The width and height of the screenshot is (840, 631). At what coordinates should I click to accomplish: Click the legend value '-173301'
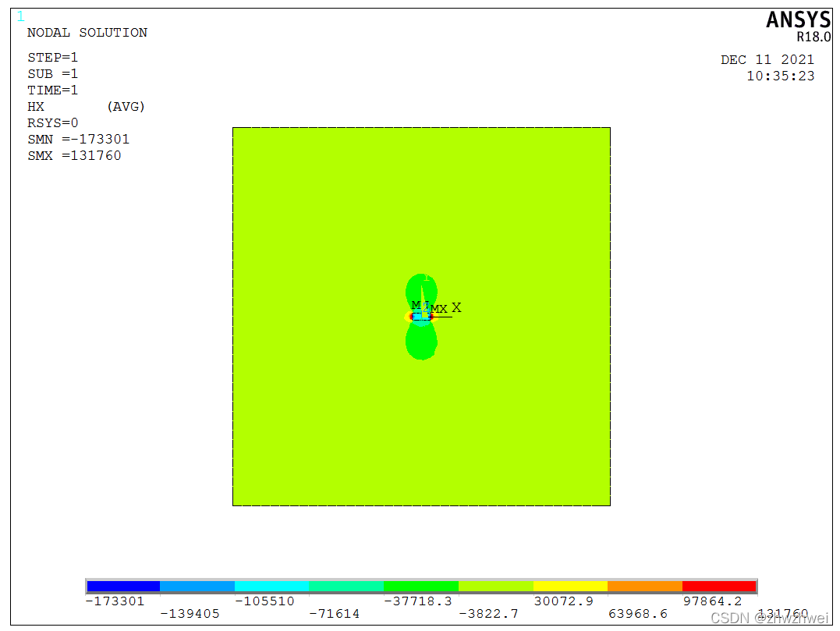pos(115,601)
